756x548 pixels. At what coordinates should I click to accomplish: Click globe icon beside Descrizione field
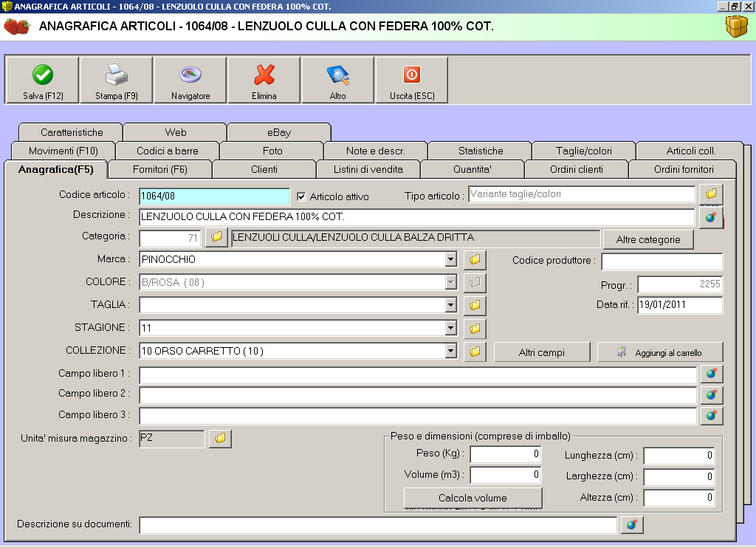pyautogui.click(x=711, y=217)
